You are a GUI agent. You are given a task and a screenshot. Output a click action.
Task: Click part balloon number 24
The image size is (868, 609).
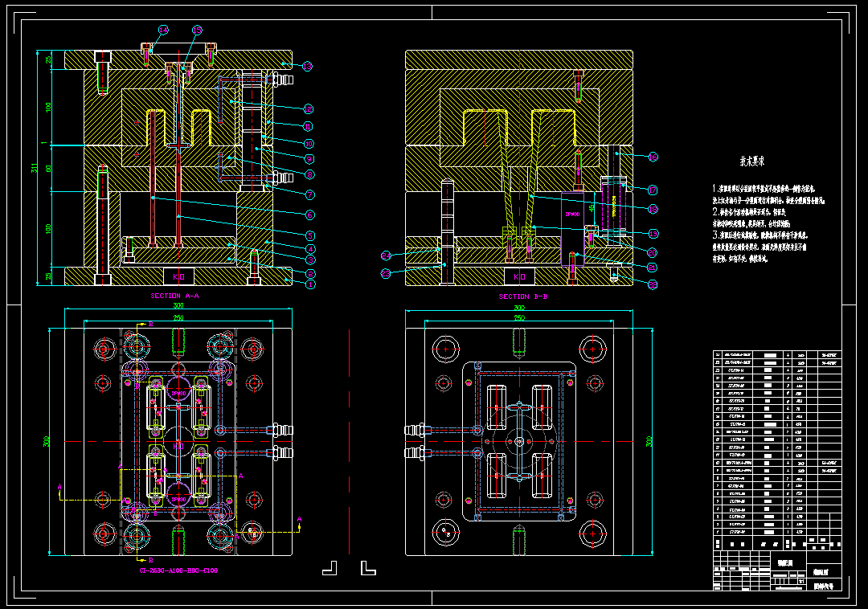386,255
